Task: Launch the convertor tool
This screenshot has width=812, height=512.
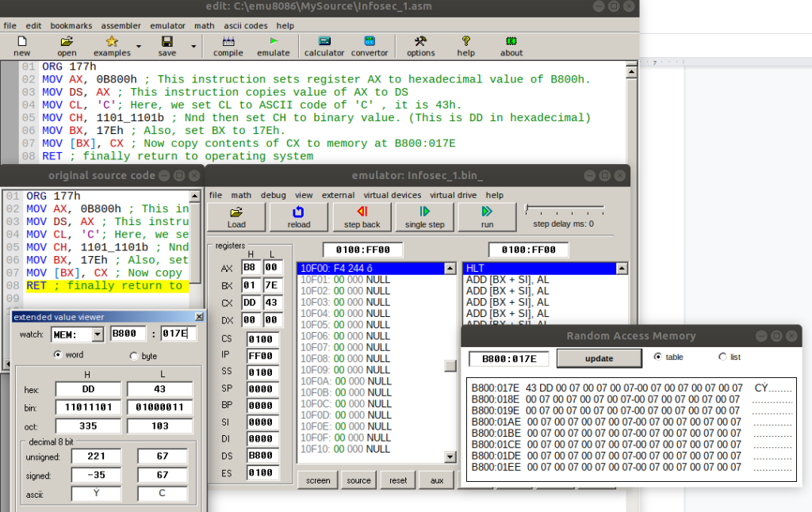Action: click(x=369, y=46)
